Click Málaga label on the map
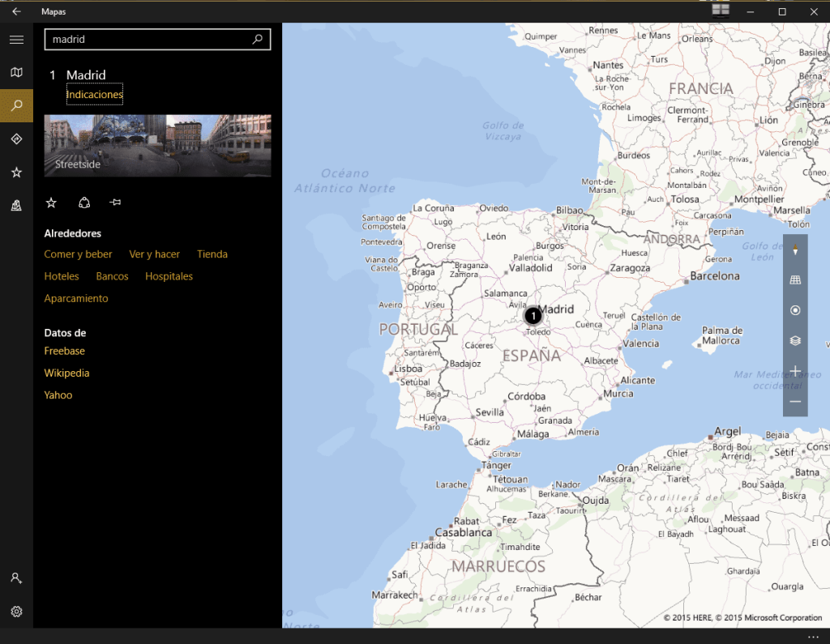 tap(533, 434)
